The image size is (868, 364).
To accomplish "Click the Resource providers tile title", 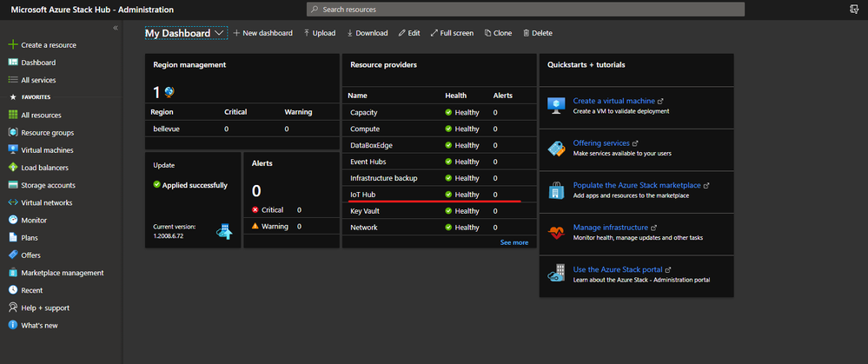I will [x=384, y=65].
